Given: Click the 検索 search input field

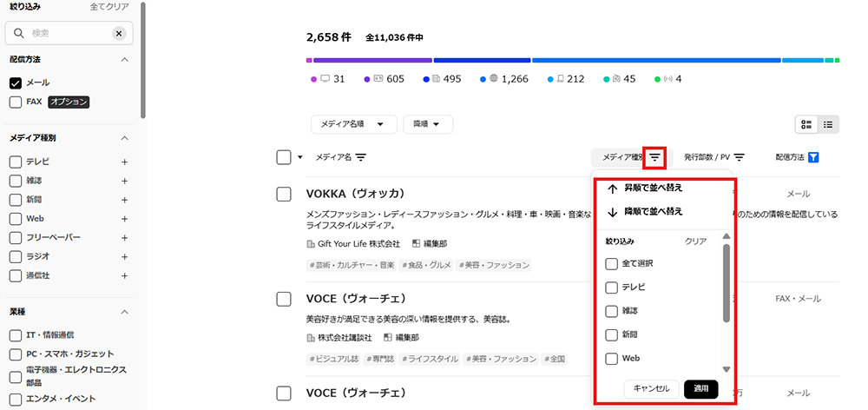Looking at the screenshot, I should tap(68, 33).
